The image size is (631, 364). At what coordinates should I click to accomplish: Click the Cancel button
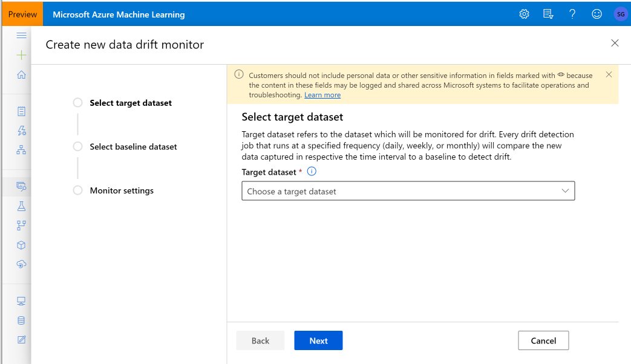(543, 340)
